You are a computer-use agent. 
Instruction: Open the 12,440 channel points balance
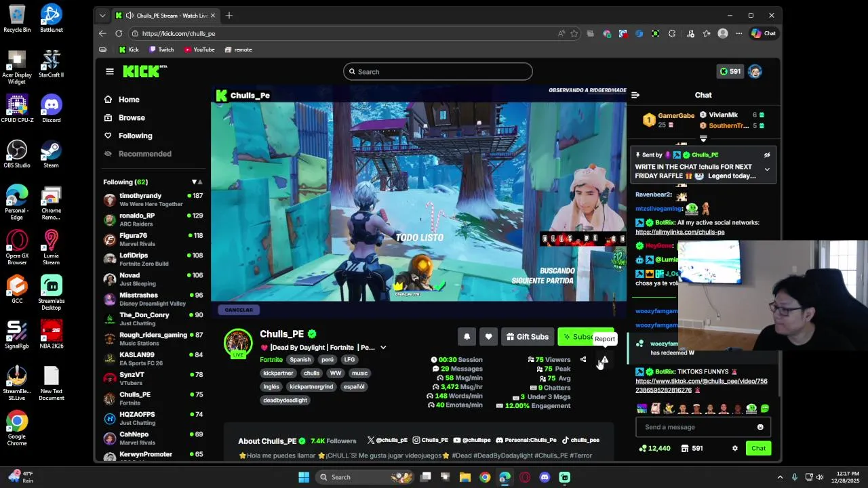[x=654, y=448]
